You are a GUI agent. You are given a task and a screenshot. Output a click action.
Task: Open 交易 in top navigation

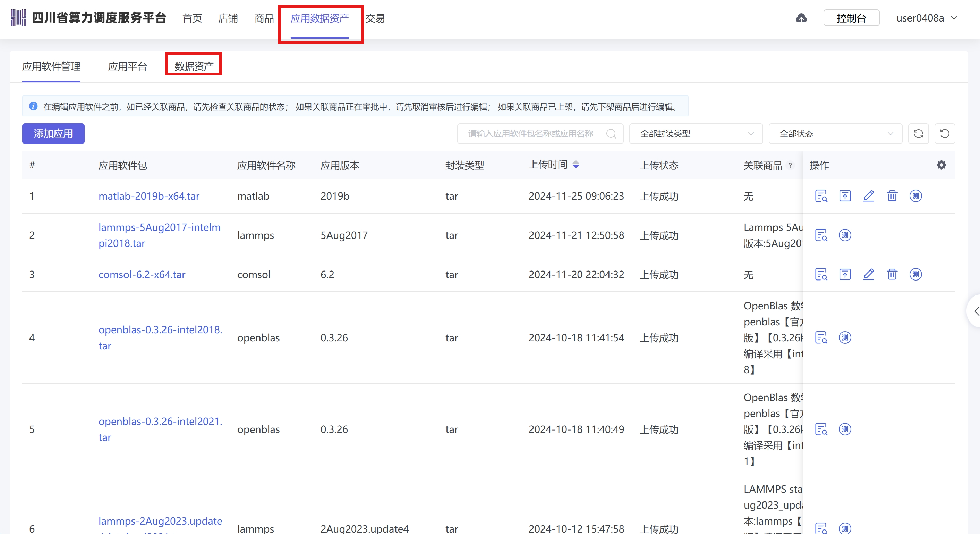click(375, 18)
